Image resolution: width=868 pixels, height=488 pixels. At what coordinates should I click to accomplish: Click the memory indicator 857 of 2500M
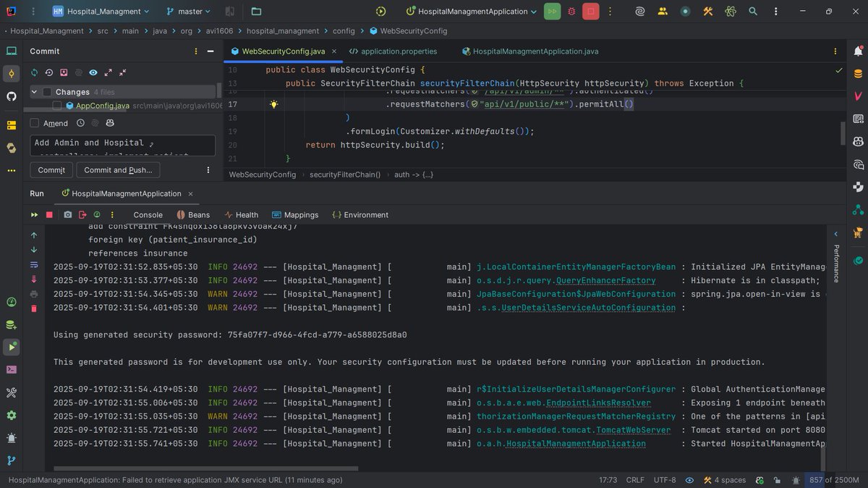click(x=835, y=480)
